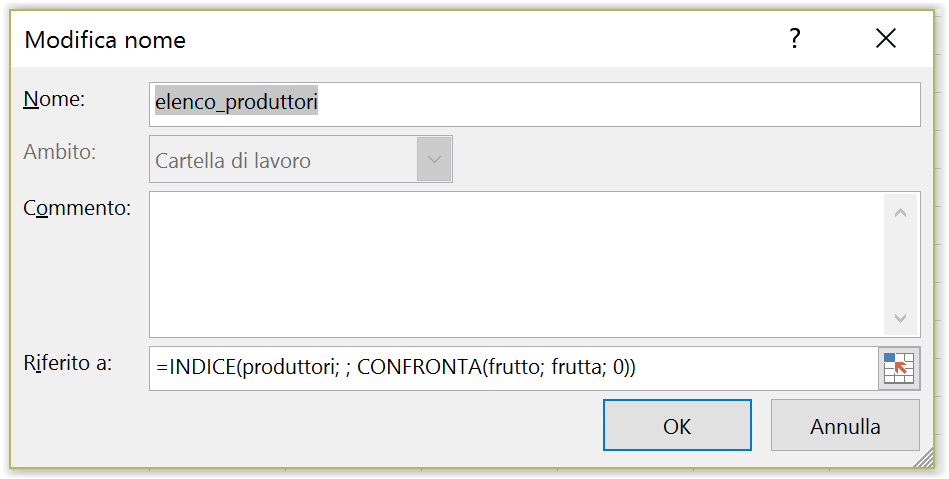Click the Modifica nome title bar
Viewport: 949px width, 479px height.
tap(393, 39)
